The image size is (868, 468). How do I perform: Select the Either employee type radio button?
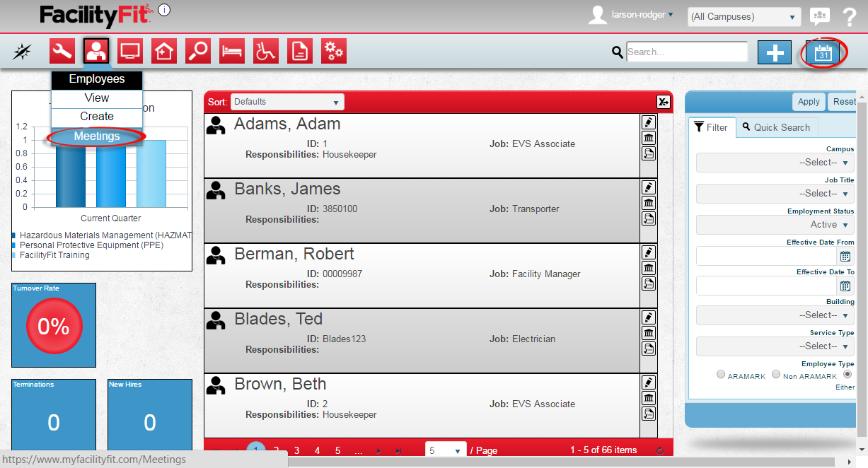tap(847, 374)
